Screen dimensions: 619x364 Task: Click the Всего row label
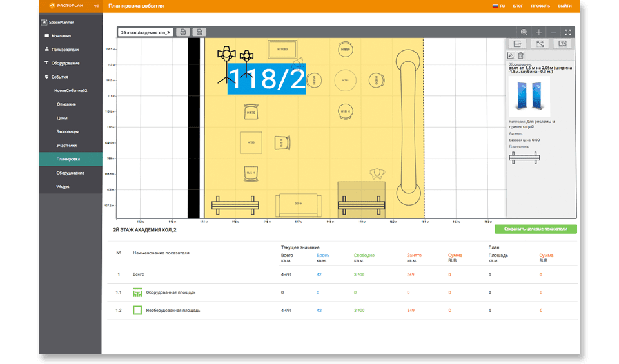coord(139,274)
